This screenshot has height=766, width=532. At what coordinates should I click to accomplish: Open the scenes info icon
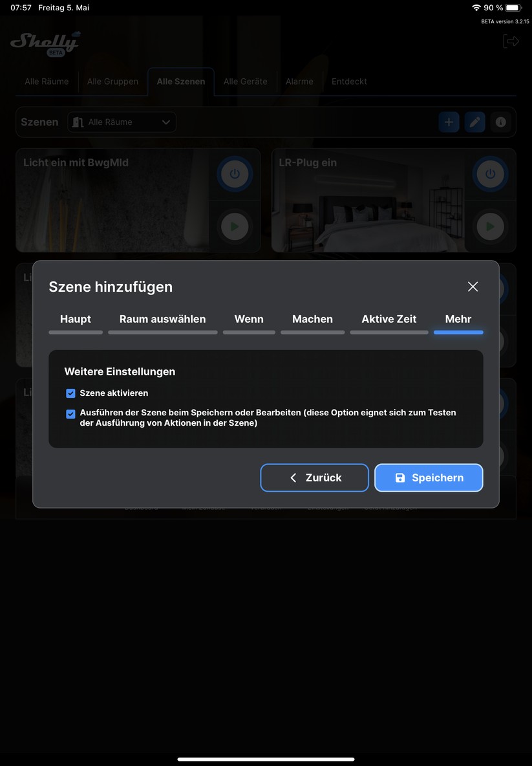tap(500, 122)
